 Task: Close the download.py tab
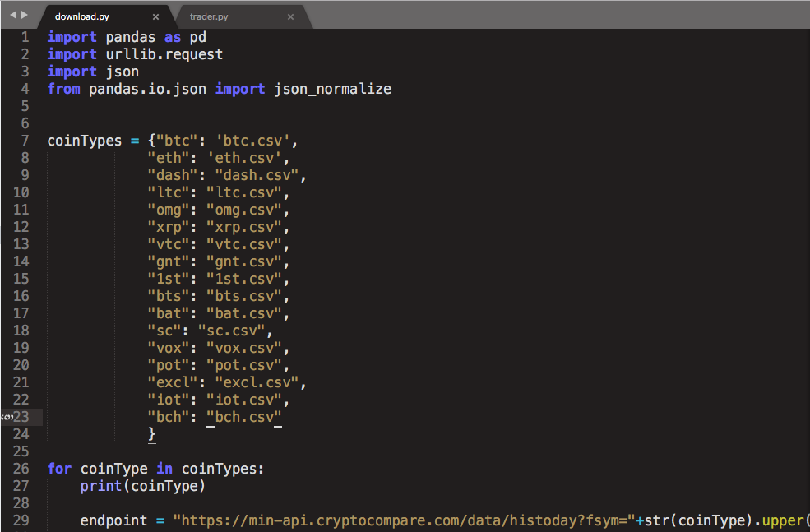155,17
